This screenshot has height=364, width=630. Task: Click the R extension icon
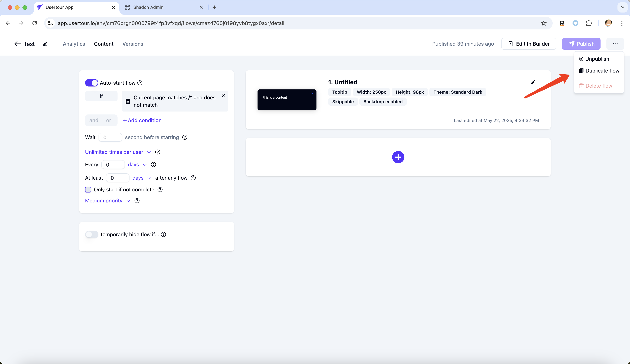[x=562, y=23]
